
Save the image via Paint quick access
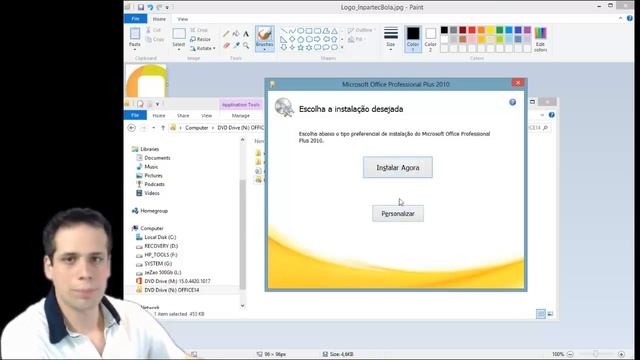tap(141, 7)
